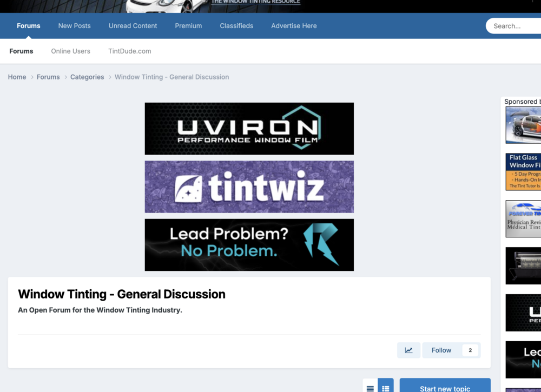Select the Premium menu item

tap(188, 26)
